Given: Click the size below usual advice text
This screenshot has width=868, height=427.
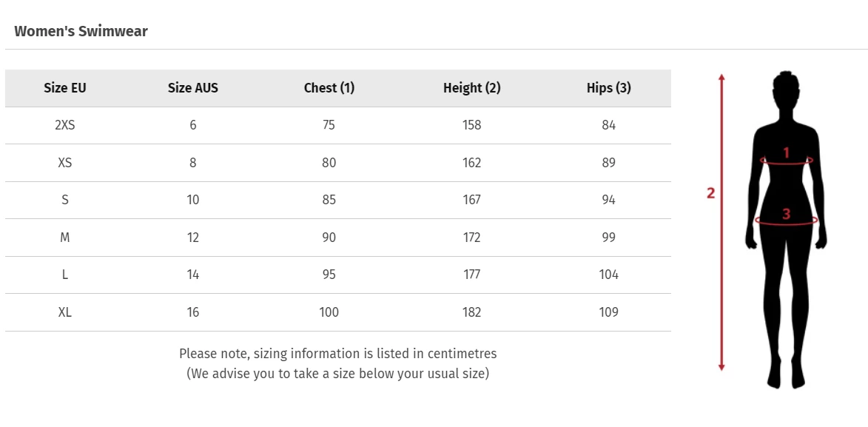Looking at the screenshot, I should click(337, 374).
